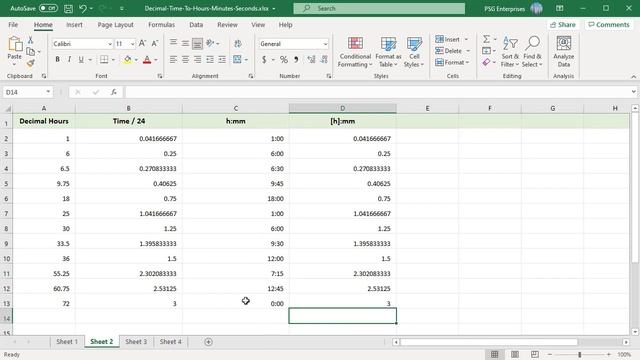Switch to Page Layout view in status bar
Image resolution: width=640 pixels, height=360 pixels.
pos(515,354)
